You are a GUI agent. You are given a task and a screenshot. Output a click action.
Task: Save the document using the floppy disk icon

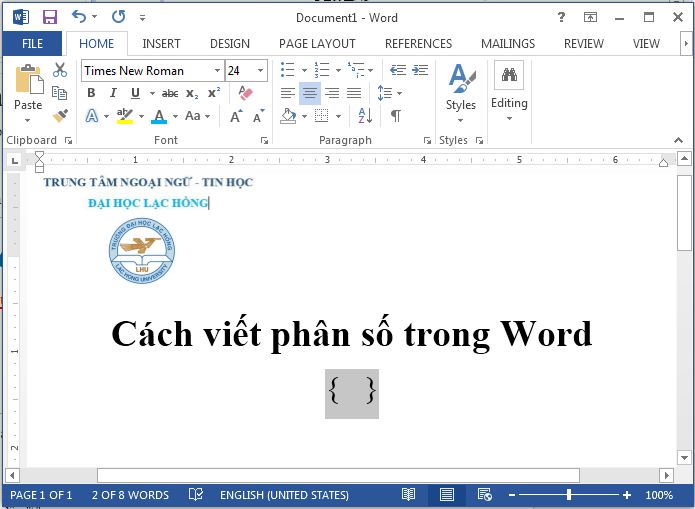(x=50, y=17)
